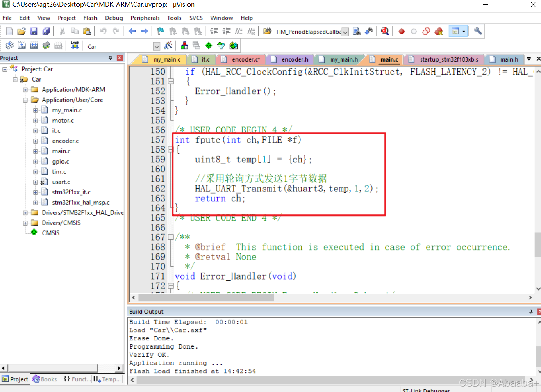This screenshot has width=541, height=392.
Task: Select motor.c in the project tree
Action: [x=63, y=121]
